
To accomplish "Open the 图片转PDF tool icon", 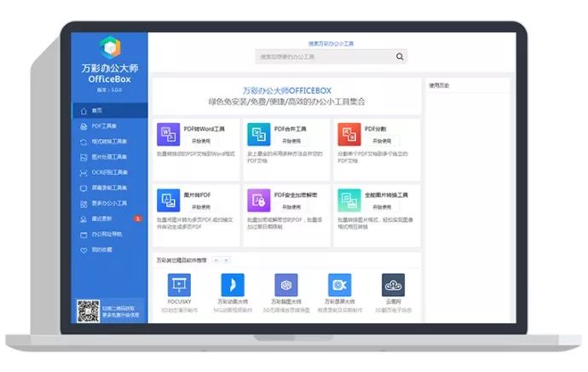I will pyautogui.click(x=168, y=201).
